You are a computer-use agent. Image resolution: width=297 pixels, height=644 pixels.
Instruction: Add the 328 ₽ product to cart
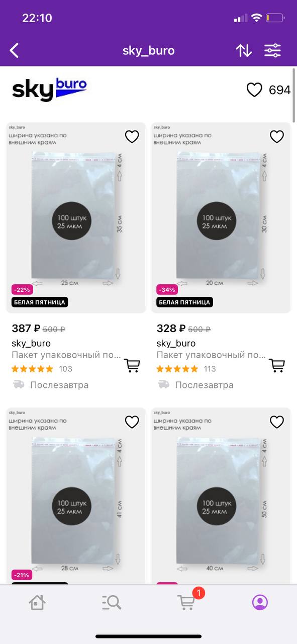pos(277,365)
